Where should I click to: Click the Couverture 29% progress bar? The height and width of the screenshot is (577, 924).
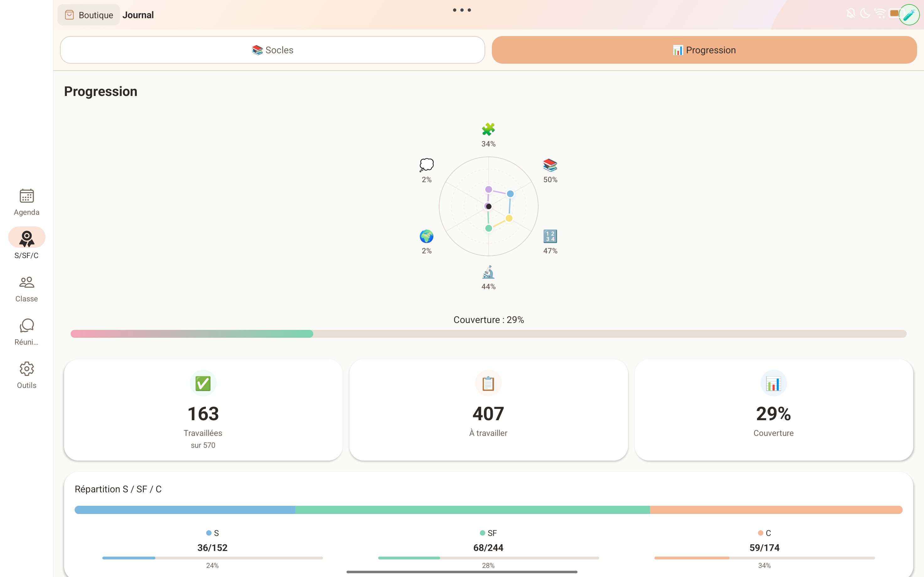pyautogui.click(x=488, y=334)
